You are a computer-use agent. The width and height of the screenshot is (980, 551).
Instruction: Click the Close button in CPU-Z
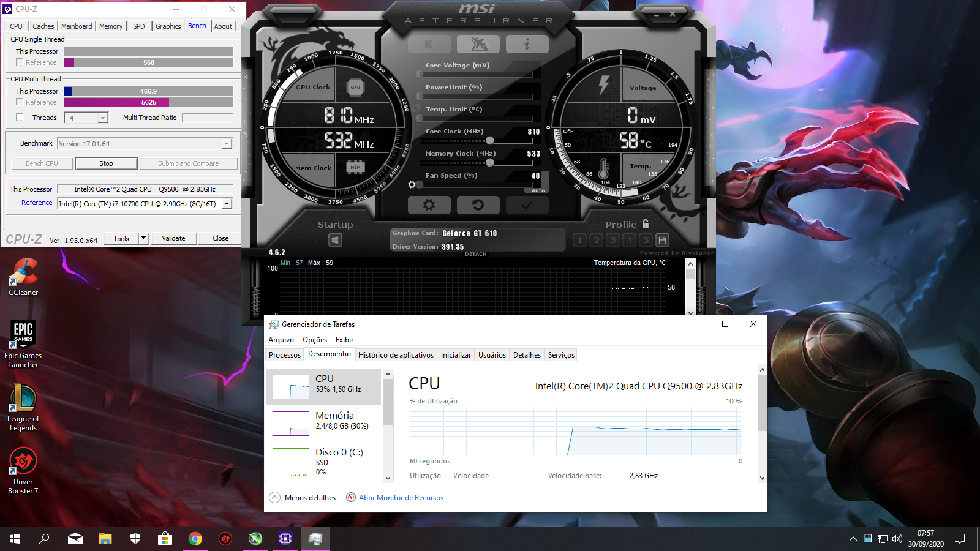coord(221,238)
